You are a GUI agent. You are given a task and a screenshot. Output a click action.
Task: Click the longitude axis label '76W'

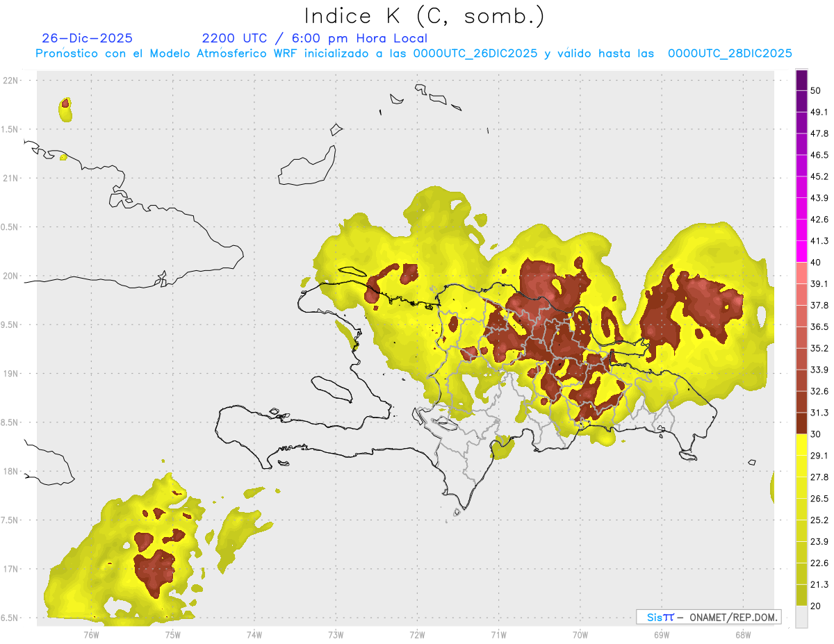pyautogui.click(x=91, y=634)
